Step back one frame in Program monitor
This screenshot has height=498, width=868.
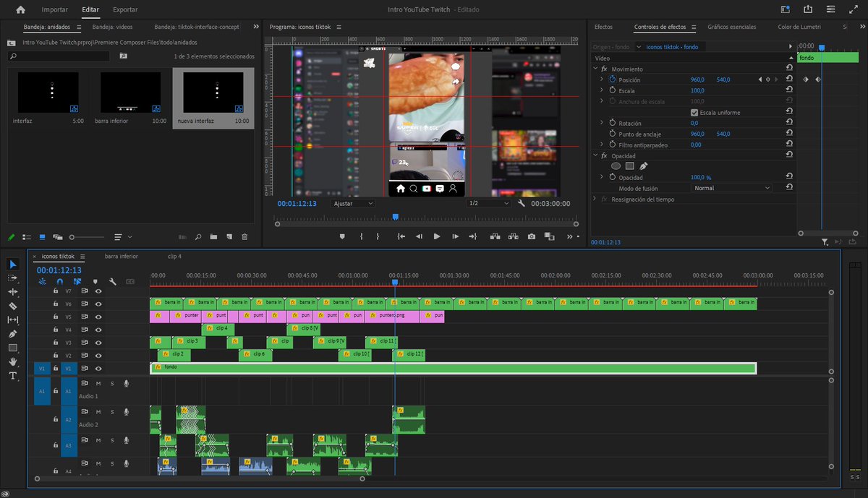(x=419, y=236)
